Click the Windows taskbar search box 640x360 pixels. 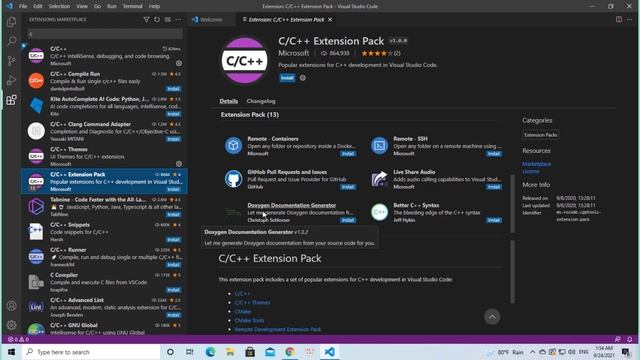[91, 352]
